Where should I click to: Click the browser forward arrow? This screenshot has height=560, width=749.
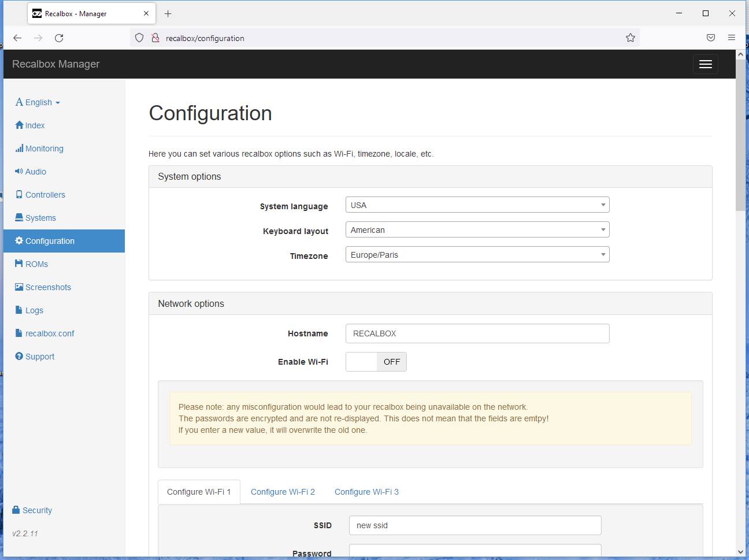pyautogui.click(x=38, y=38)
